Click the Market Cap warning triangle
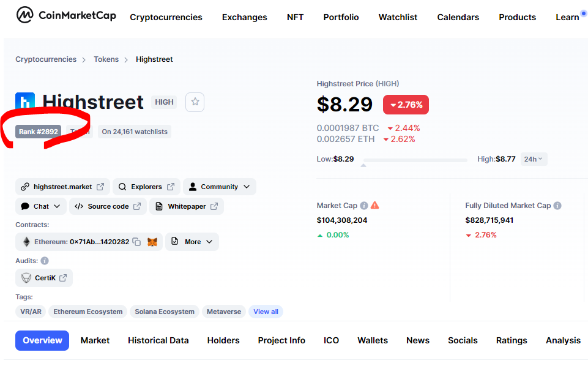The image size is (588, 366). [x=374, y=205]
